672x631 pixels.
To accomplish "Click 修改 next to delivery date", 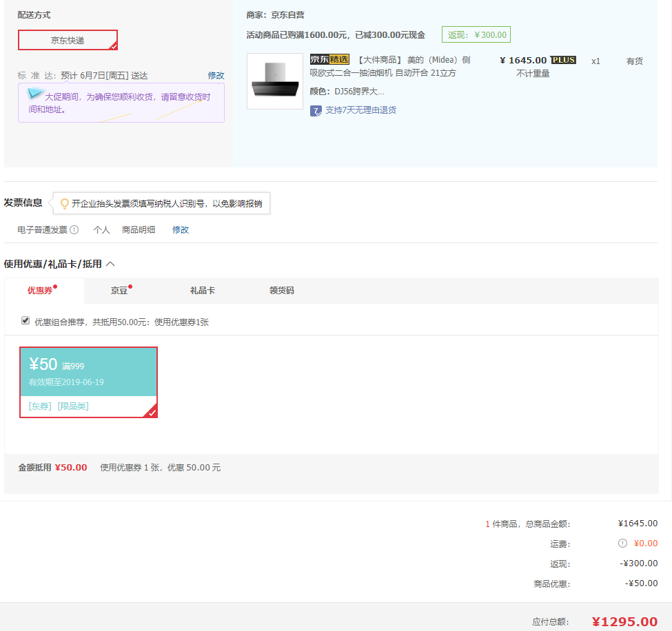I will 216,76.
